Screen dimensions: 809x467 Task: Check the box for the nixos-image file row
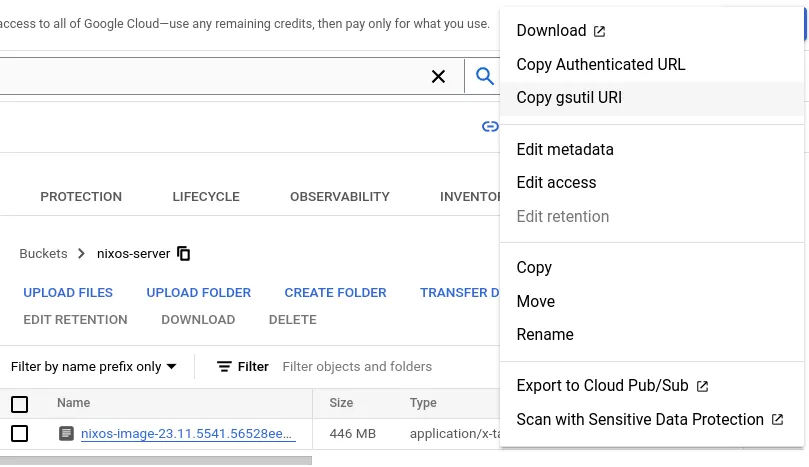20,433
